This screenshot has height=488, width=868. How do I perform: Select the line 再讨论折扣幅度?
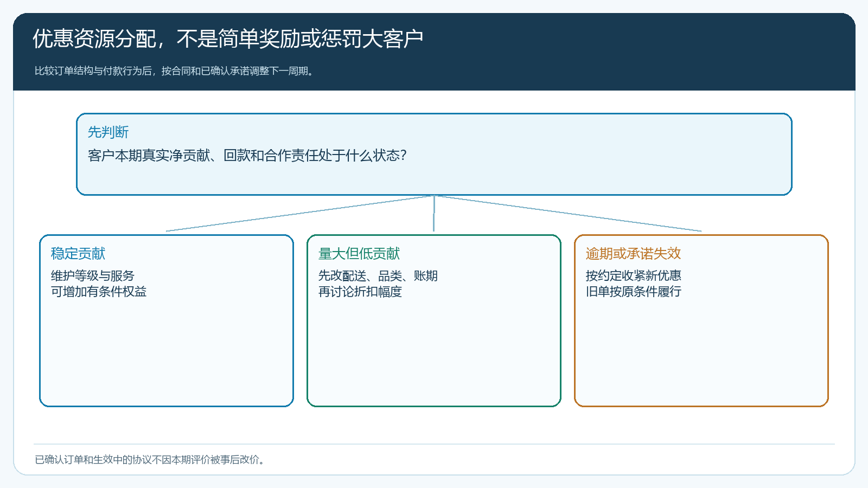360,292
